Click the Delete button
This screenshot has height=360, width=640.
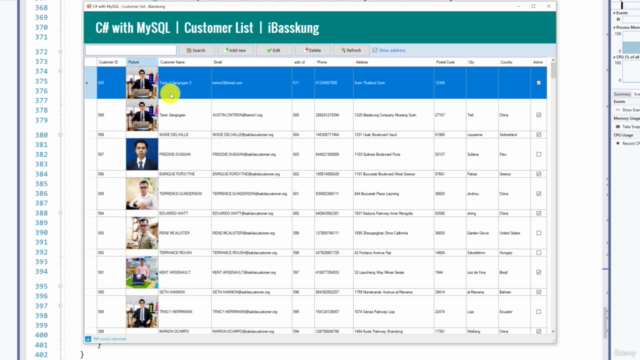(x=313, y=50)
